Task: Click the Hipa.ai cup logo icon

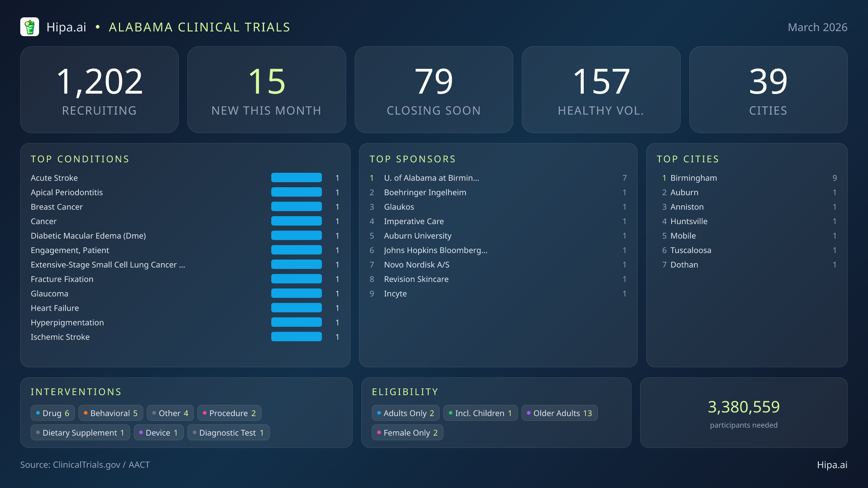Action: tap(30, 26)
